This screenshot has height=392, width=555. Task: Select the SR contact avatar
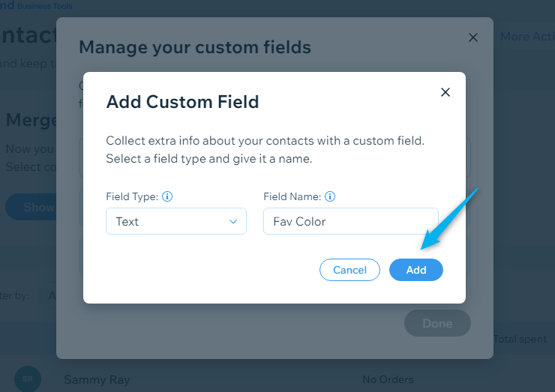(x=28, y=379)
